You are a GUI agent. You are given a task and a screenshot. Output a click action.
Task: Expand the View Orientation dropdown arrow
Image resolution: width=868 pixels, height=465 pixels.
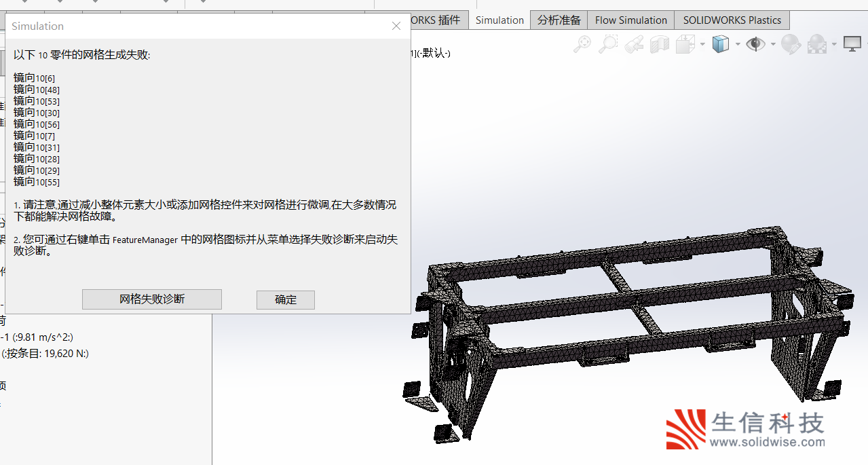point(702,45)
